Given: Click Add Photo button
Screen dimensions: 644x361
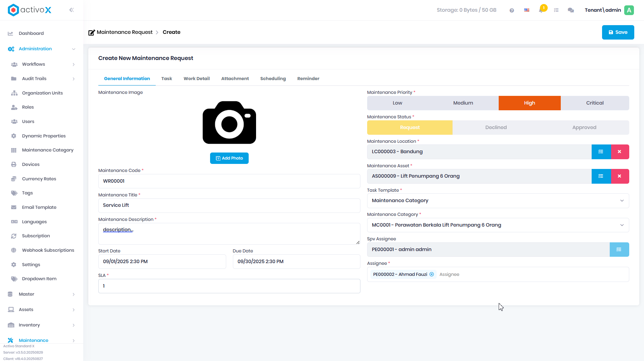Looking at the screenshot, I should 229,158.
